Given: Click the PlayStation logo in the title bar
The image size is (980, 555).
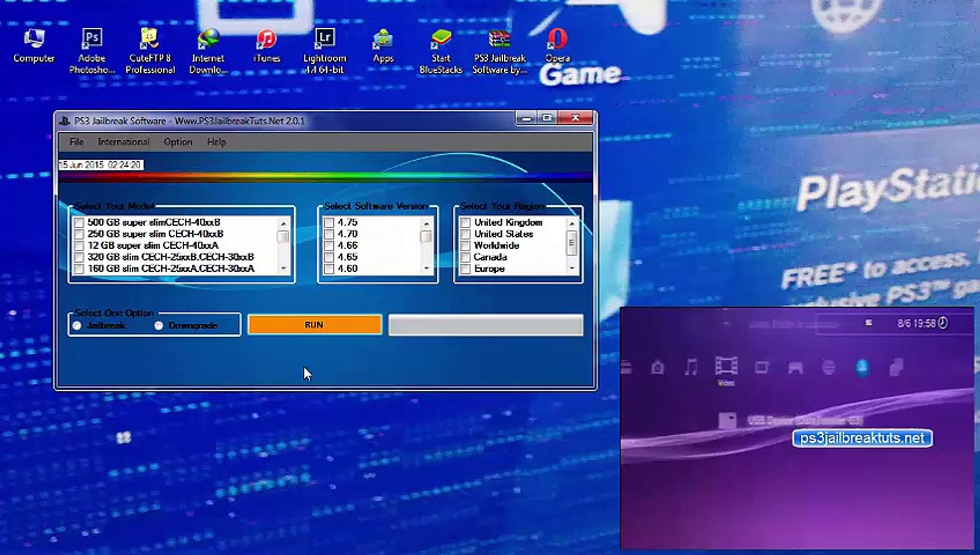Looking at the screenshot, I should click(x=65, y=121).
